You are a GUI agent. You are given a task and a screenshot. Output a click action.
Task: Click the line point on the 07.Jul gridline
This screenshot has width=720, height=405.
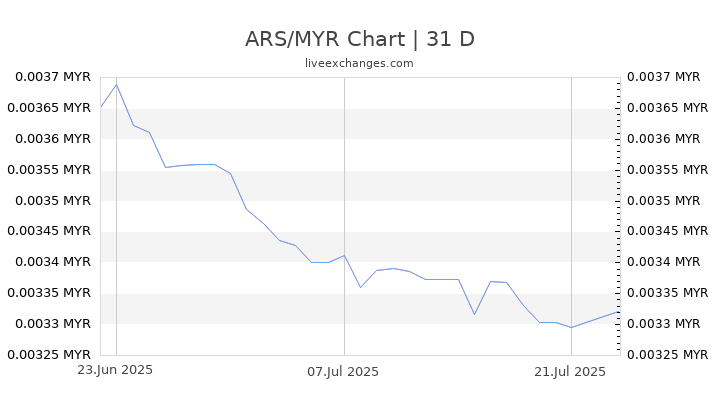pyautogui.click(x=344, y=255)
